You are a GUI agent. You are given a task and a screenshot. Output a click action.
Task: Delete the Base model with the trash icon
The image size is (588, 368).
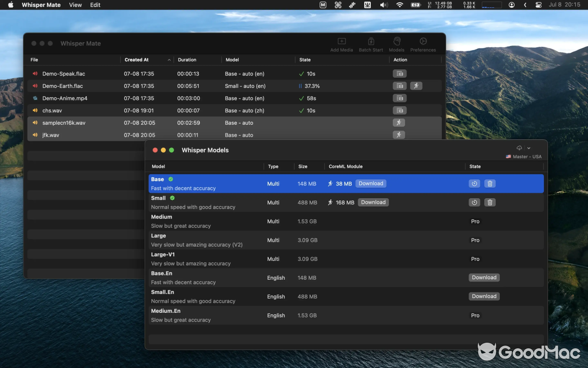[490, 183]
